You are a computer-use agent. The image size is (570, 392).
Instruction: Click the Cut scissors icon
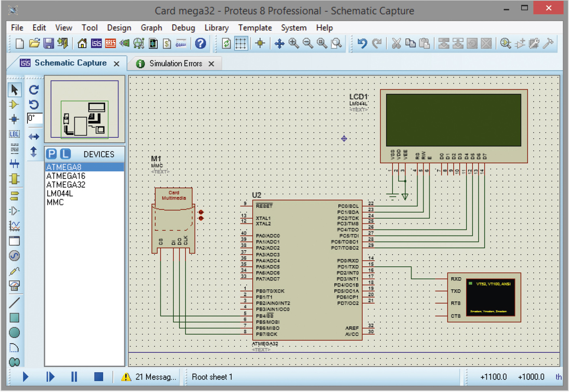[x=396, y=43]
